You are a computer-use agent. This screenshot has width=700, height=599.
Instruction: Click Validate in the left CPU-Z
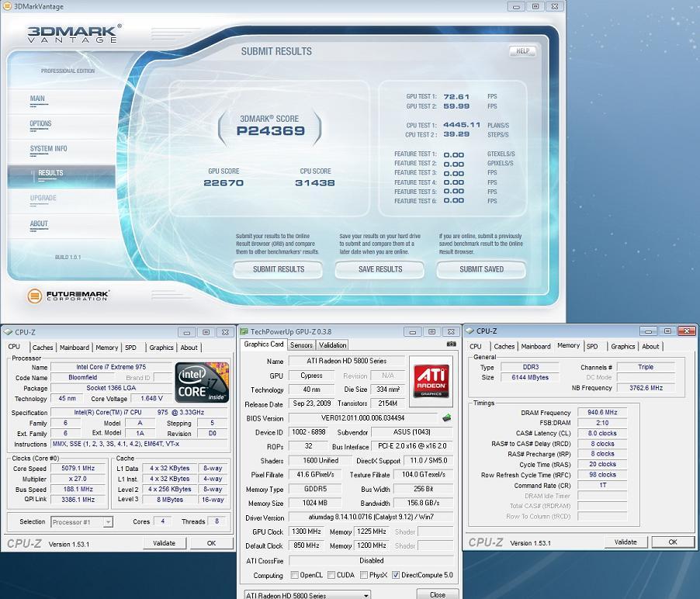click(164, 543)
